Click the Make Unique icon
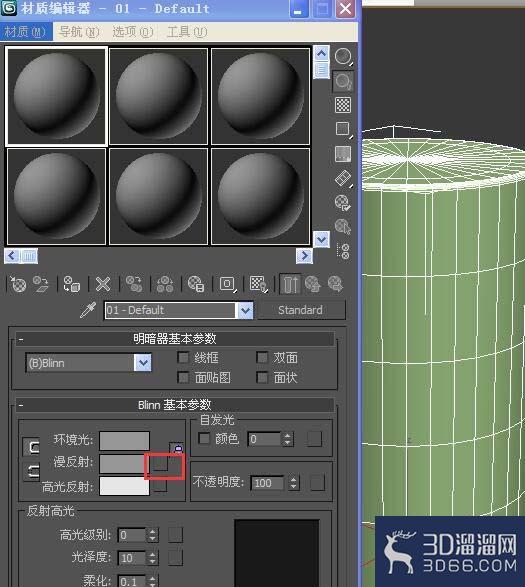Screen dimensions: 525x587 [165, 284]
